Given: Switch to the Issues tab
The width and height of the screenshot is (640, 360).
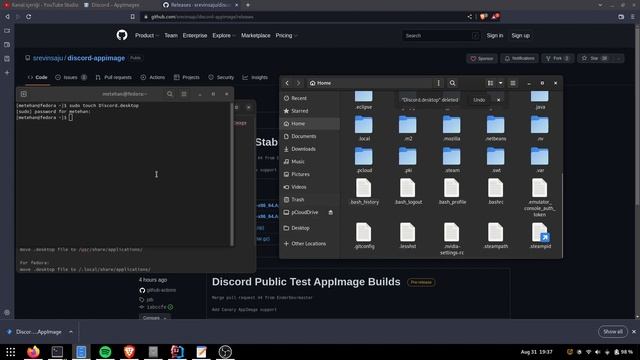Looking at the screenshot, I should (71, 77).
